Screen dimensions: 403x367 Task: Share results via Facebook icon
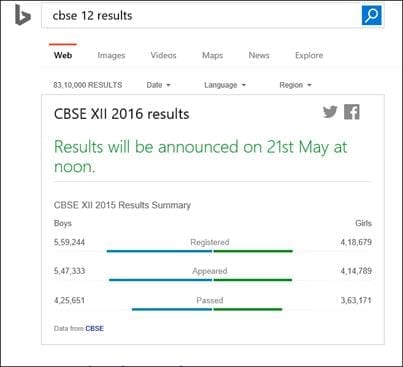(352, 112)
